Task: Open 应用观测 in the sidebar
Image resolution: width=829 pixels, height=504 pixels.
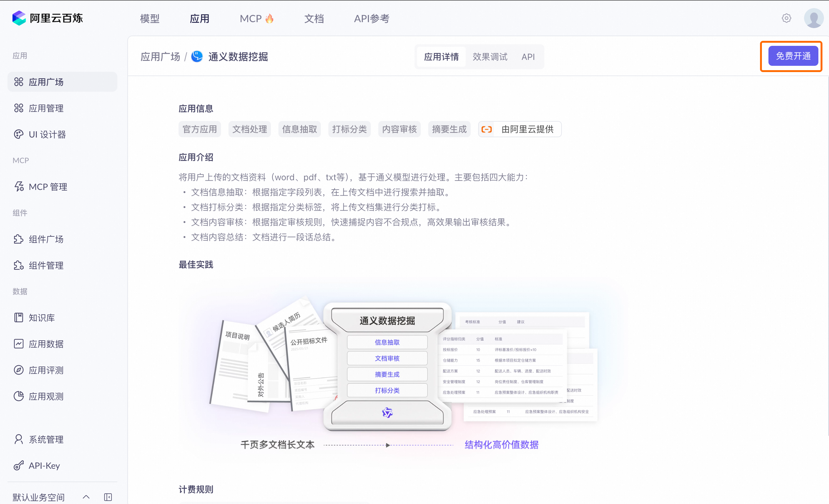Action: [x=62, y=396]
